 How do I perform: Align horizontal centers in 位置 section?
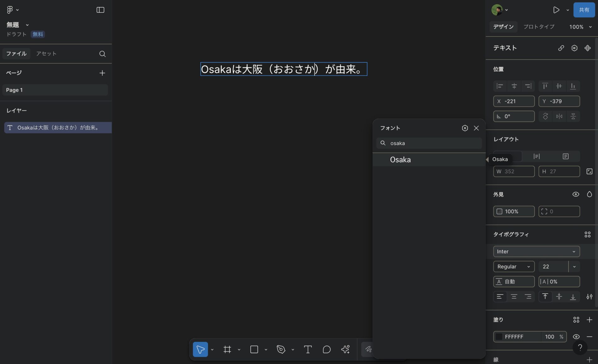(x=514, y=86)
